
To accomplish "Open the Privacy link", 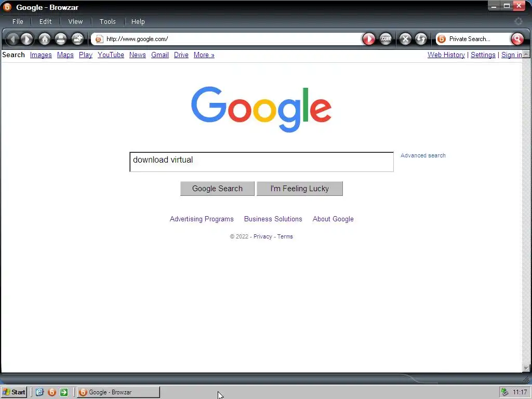I will coord(262,236).
